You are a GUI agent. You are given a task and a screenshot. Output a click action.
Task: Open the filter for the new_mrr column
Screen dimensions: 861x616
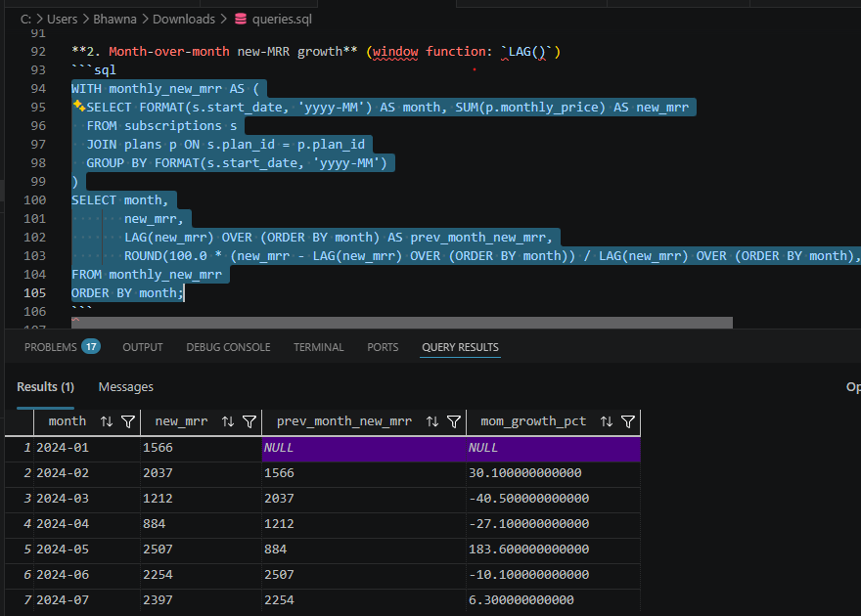pos(249,421)
